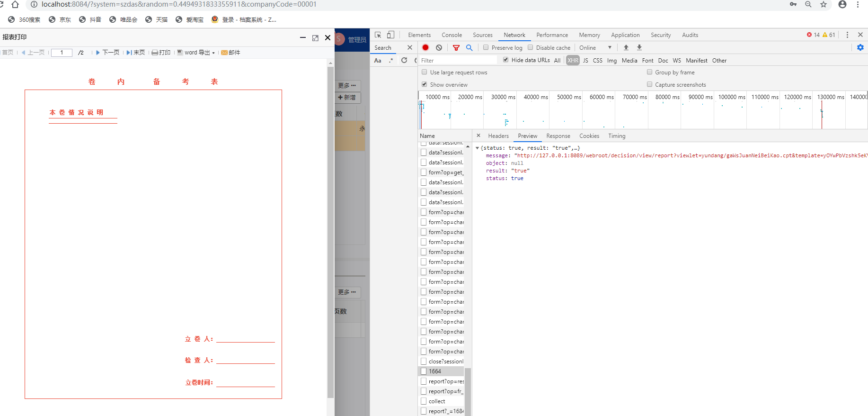Tick the checkbox for request 1664
The image size is (868, 416).
424,371
